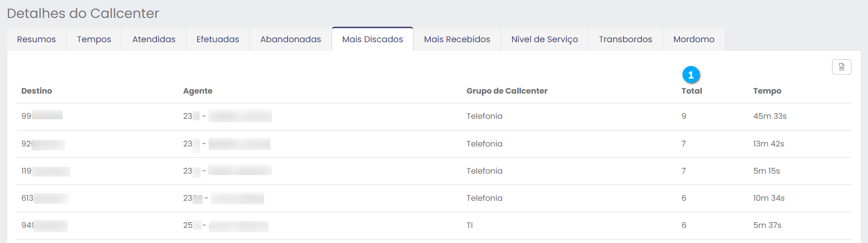Show the Transbordos tab
868x243 pixels.
point(625,39)
